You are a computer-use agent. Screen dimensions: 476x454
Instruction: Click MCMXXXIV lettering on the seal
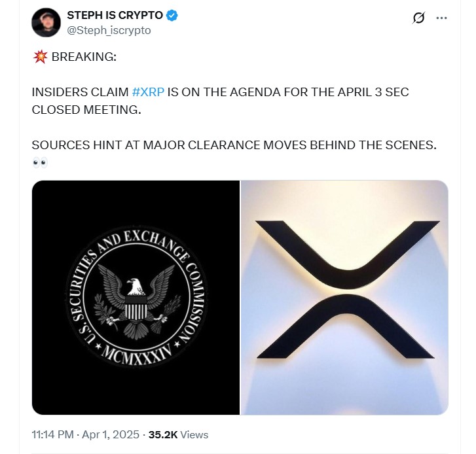pos(137,355)
